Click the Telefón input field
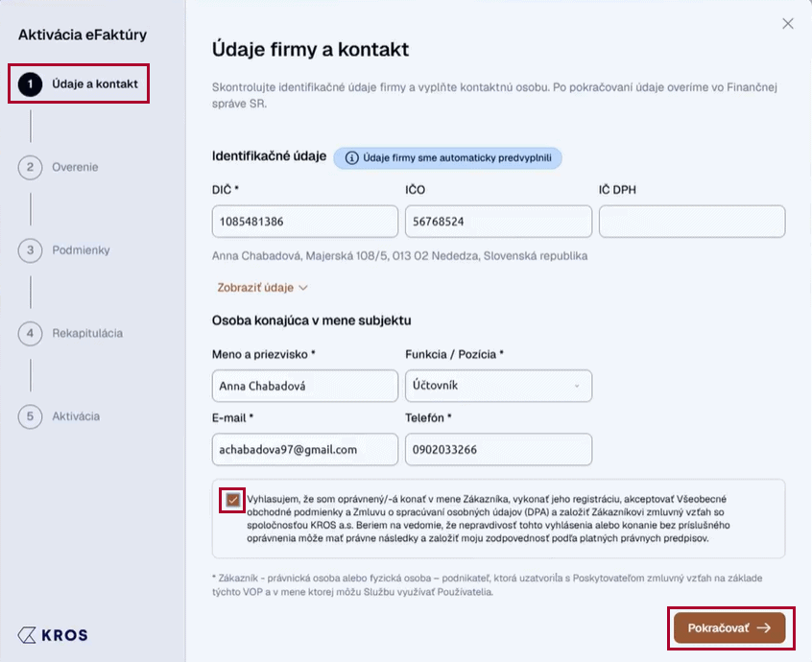The image size is (812, 662). coord(498,449)
